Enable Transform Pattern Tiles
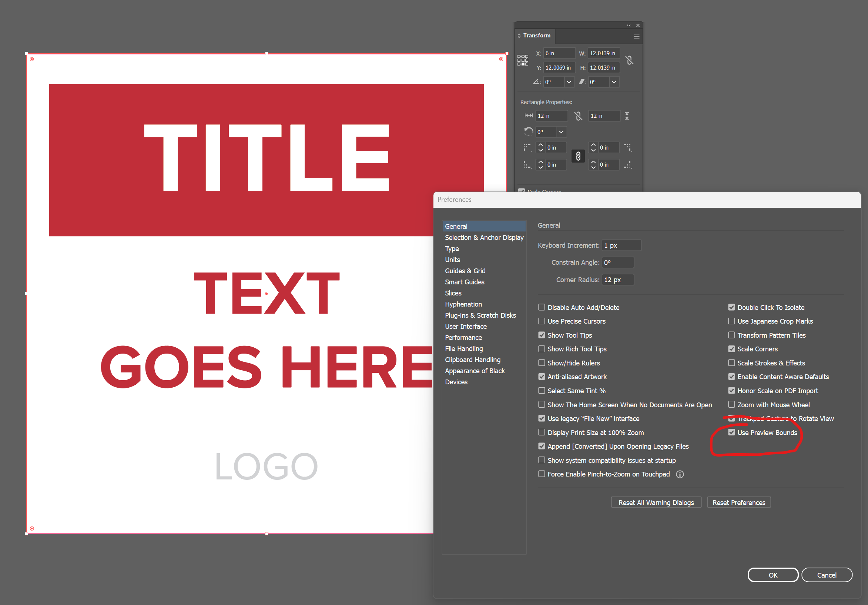 point(731,335)
